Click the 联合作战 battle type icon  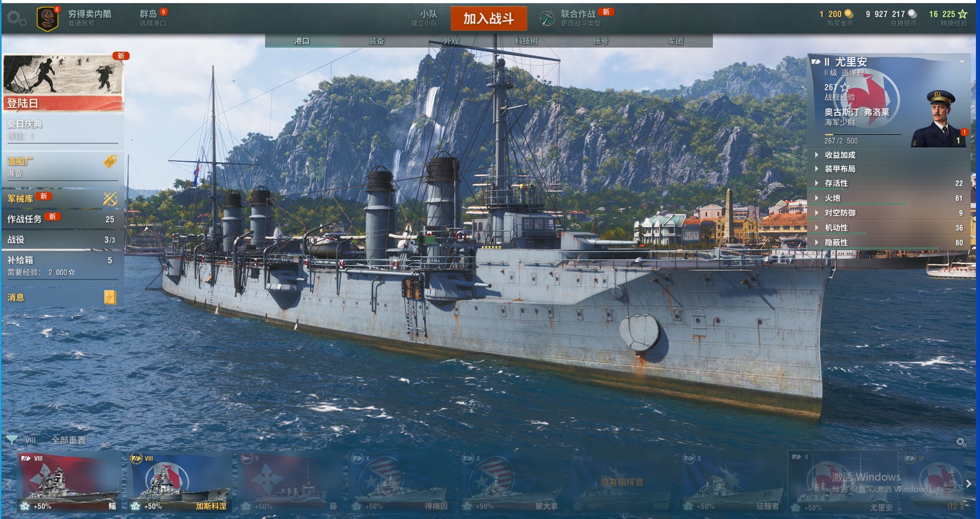pyautogui.click(x=548, y=18)
